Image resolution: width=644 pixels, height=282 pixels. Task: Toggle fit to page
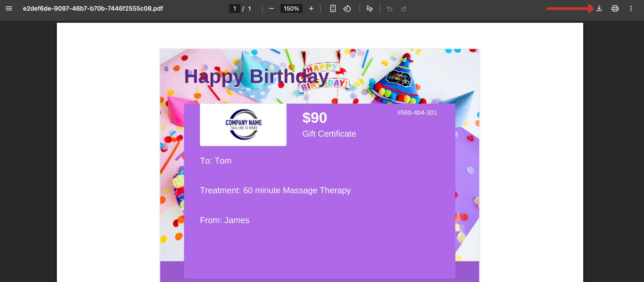[333, 9]
